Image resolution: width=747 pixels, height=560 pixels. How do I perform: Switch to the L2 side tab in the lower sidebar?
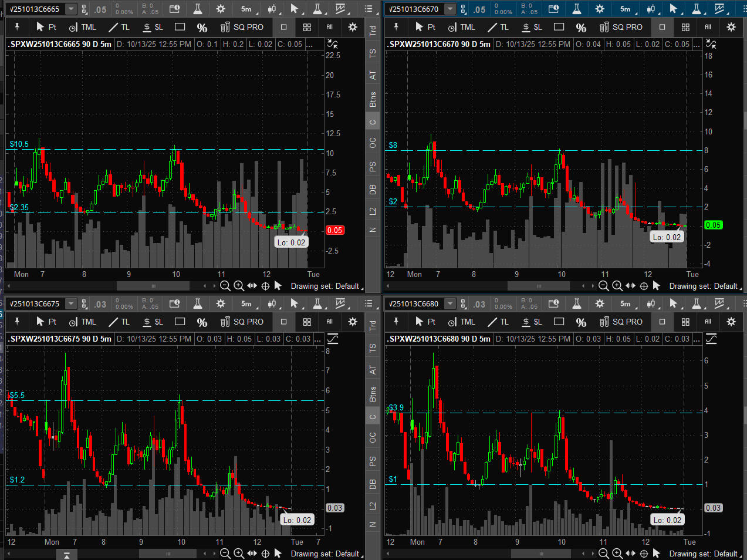pyautogui.click(x=373, y=505)
